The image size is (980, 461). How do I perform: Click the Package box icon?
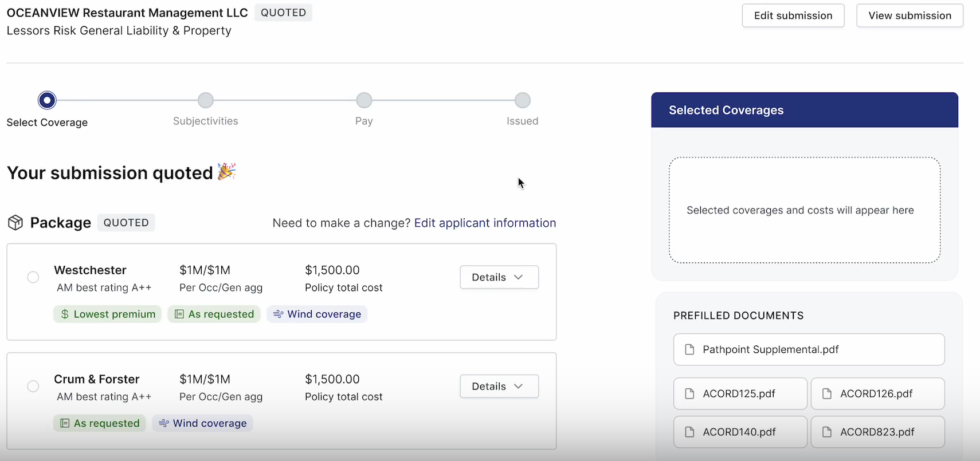pos(15,223)
